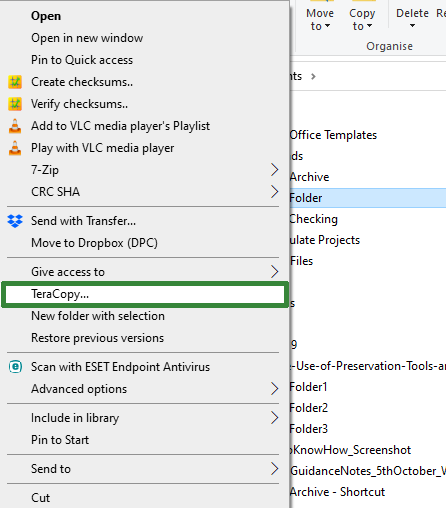Click the Create checksums icon
Image resolution: width=446 pixels, height=508 pixels.
15,82
